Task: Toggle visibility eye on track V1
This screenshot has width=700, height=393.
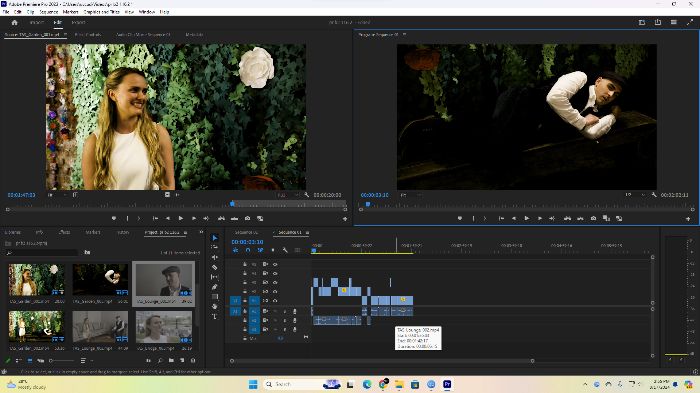Action: click(275, 301)
